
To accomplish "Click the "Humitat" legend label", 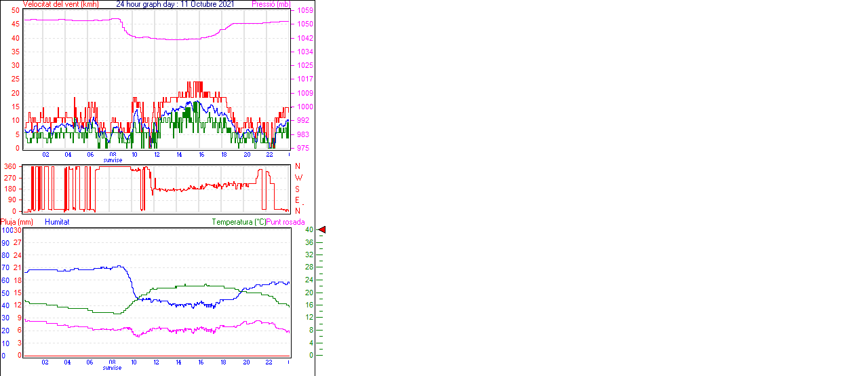I will (x=57, y=222).
